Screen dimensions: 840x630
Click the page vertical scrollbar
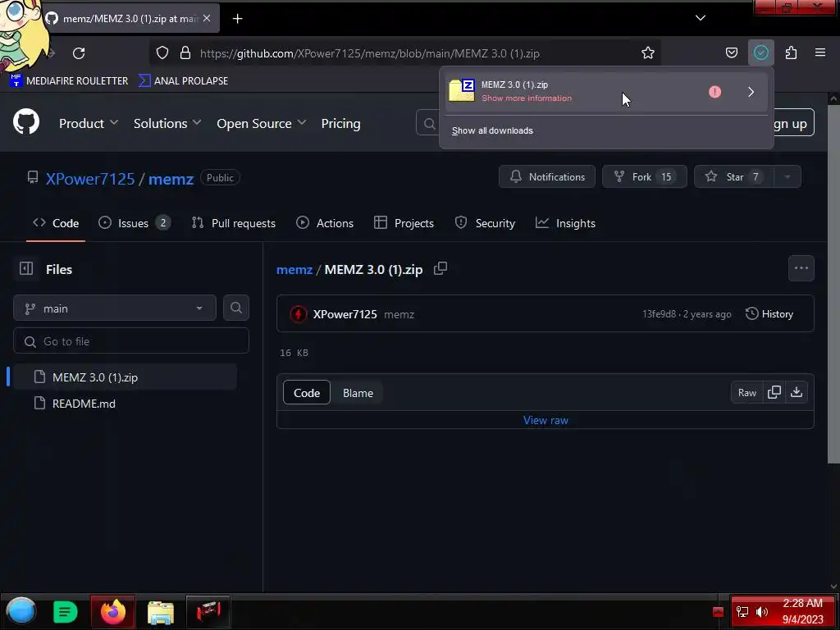click(x=833, y=284)
